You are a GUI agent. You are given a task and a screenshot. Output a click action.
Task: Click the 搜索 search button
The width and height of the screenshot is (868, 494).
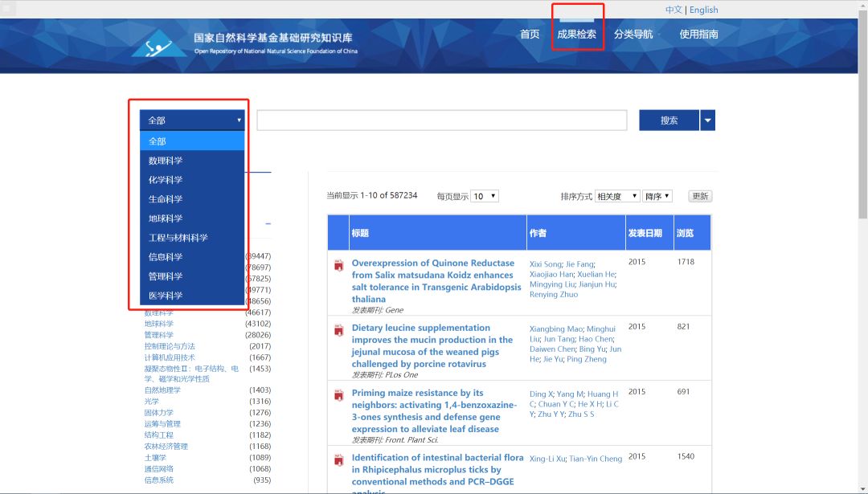tap(669, 120)
